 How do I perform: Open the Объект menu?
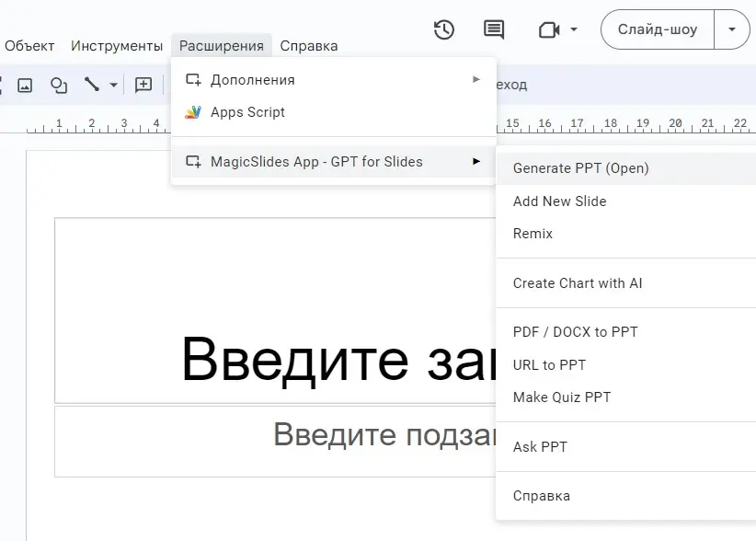[x=29, y=44]
